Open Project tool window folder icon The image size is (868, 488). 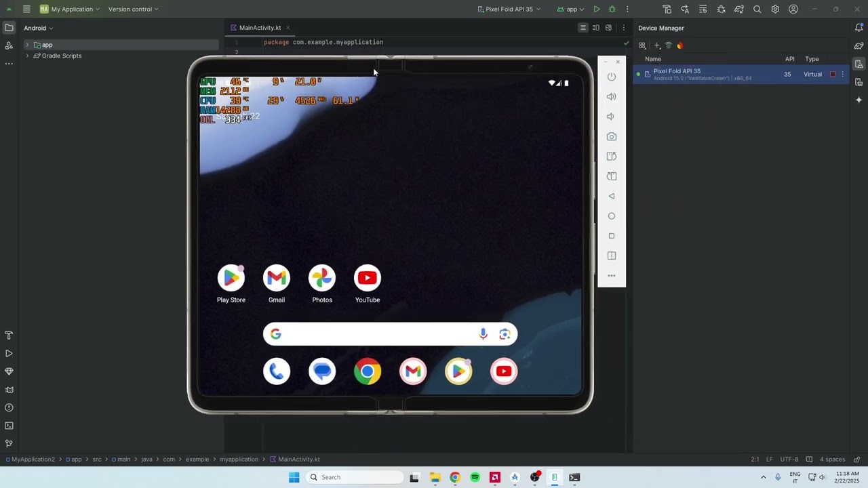pyautogui.click(x=9, y=28)
